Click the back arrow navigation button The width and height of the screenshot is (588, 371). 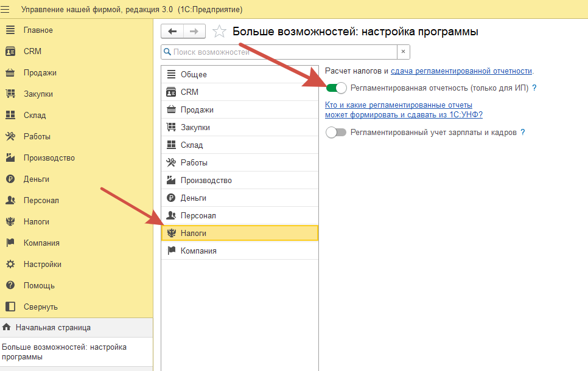coord(172,32)
